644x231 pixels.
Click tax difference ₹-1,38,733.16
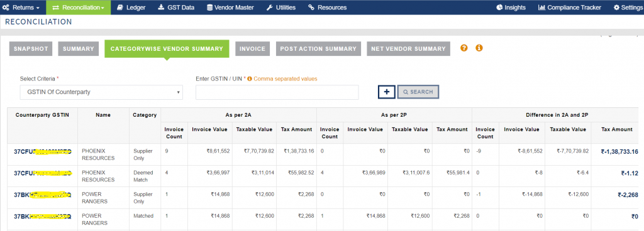pos(619,151)
